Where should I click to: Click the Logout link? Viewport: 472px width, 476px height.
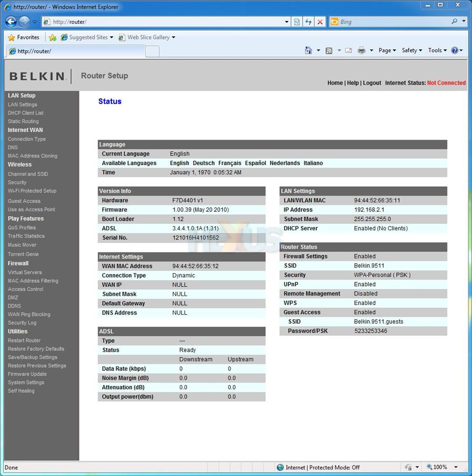(x=372, y=83)
